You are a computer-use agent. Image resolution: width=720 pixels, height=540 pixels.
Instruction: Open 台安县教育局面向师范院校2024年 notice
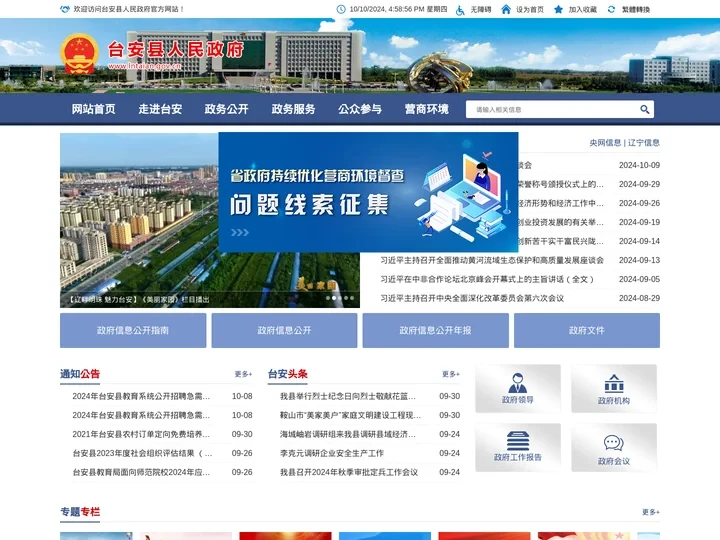point(141,472)
